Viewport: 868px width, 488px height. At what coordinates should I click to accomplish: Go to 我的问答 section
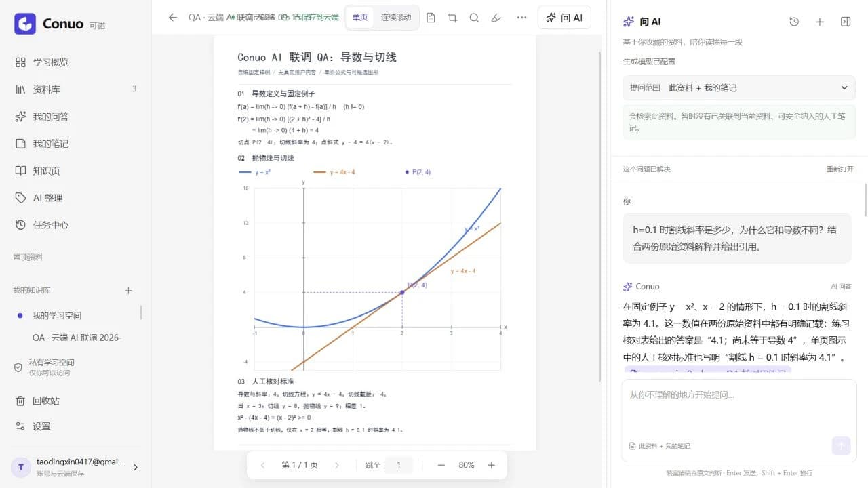(x=75, y=117)
